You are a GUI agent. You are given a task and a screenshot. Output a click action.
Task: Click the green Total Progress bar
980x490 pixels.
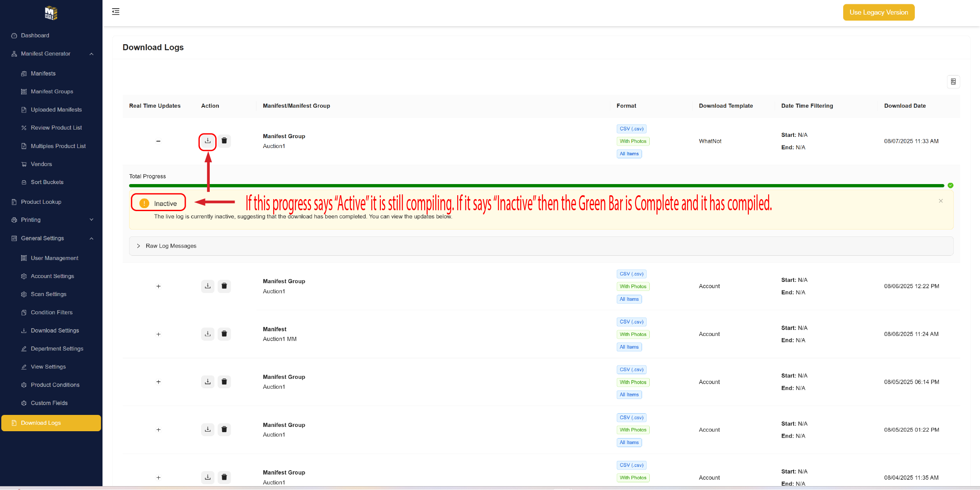[536, 186]
